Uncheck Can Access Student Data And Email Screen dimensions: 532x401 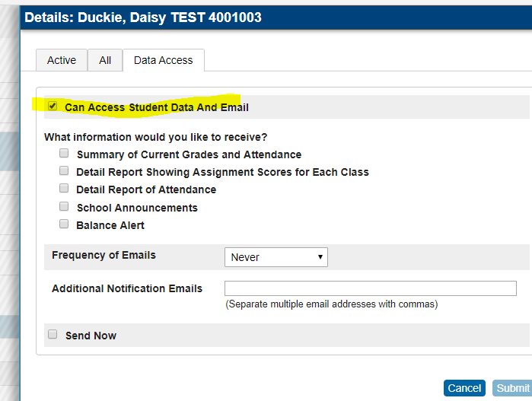click(53, 107)
